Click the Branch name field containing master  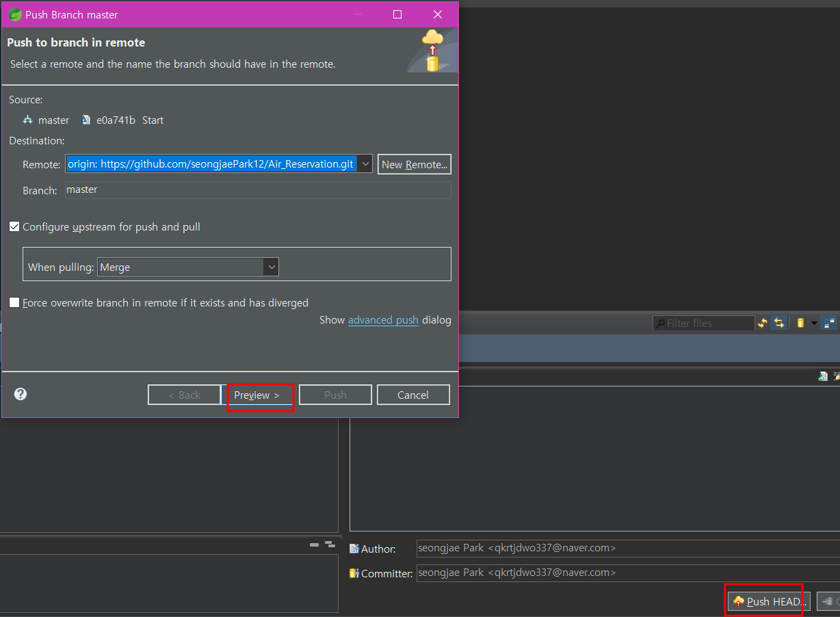click(x=258, y=190)
